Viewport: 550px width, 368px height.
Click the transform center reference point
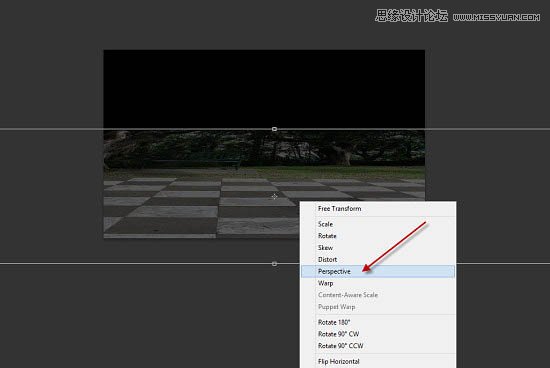click(x=274, y=197)
